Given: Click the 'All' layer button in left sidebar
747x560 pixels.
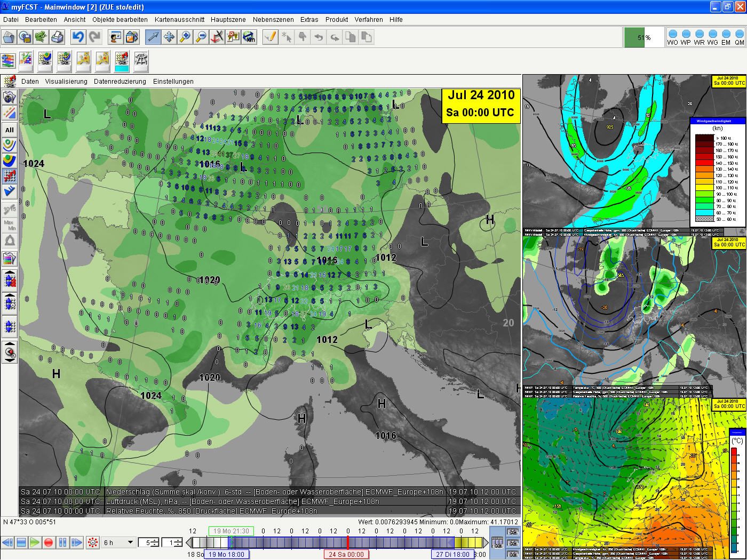Looking at the screenshot, I should pyautogui.click(x=10, y=130).
